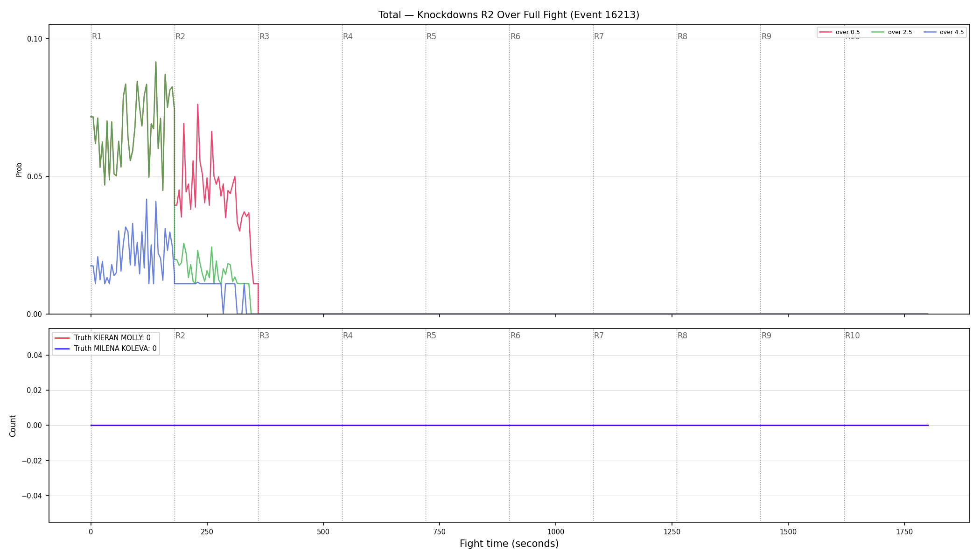Click the R6 round label in the top chart
Screen dimensions: 980x560
click(x=515, y=36)
